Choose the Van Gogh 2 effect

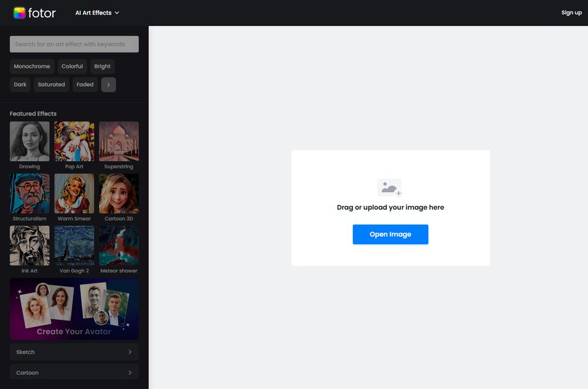(73, 244)
